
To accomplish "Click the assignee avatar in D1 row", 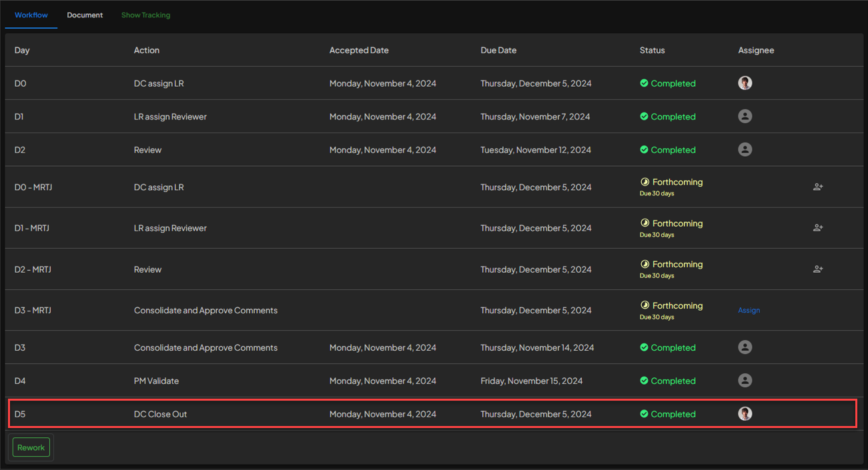I will (745, 117).
